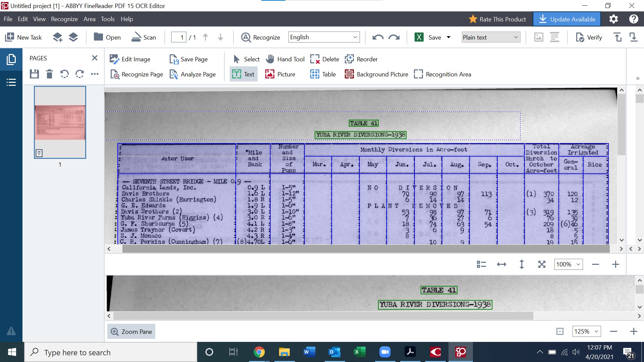This screenshot has height=362, width=644.
Task: Run Analyze Page
Action: tap(193, 74)
